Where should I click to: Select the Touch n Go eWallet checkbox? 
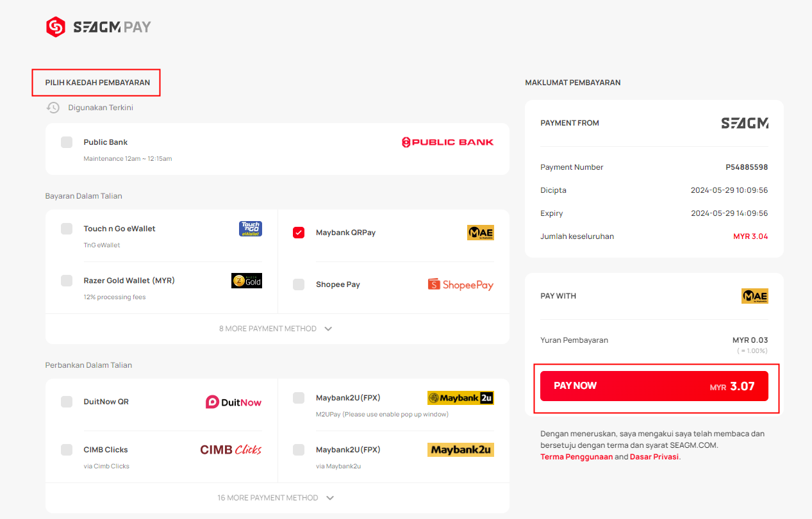(67, 229)
